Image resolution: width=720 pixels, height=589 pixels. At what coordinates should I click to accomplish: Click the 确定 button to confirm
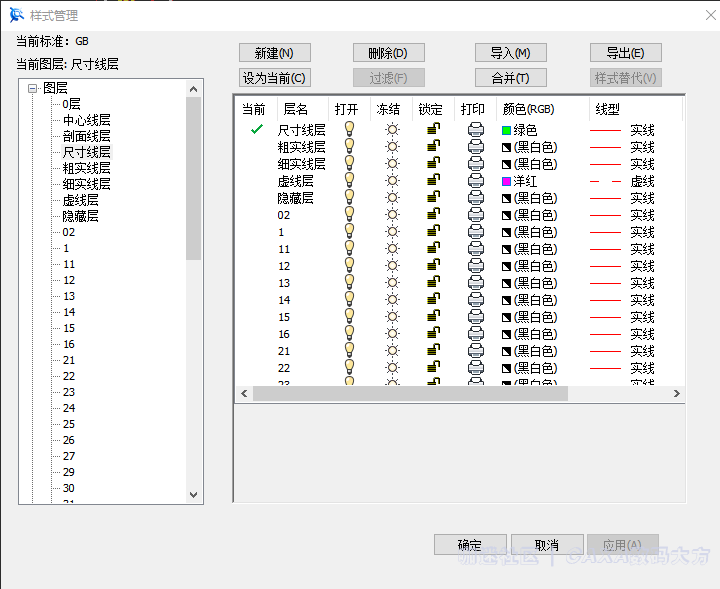(470, 545)
